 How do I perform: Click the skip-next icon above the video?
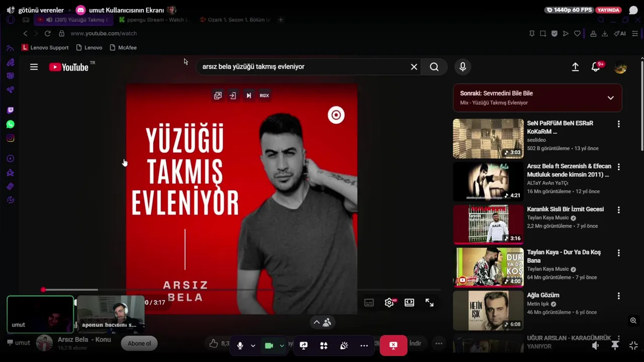pyautogui.click(x=249, y=96)
